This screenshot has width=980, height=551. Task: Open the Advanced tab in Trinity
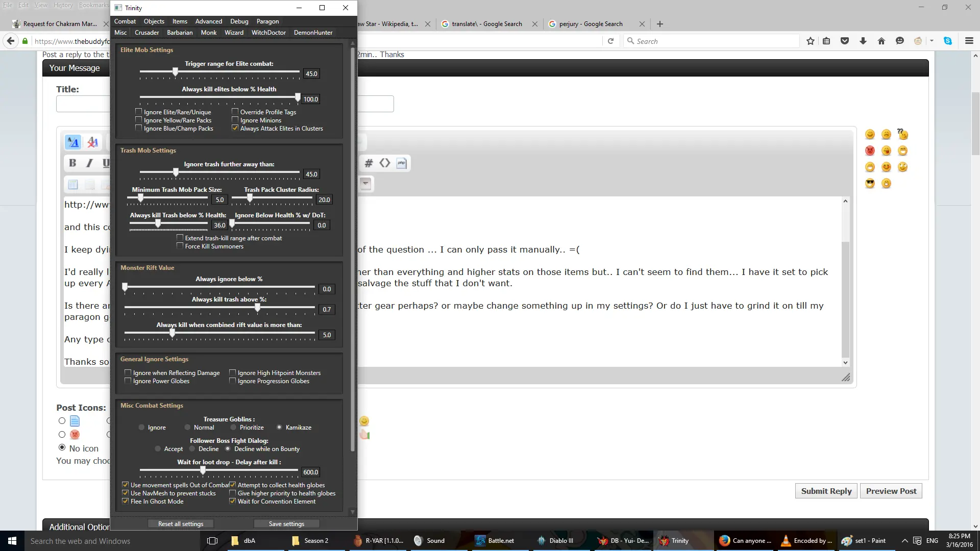[x=209, y=21]
